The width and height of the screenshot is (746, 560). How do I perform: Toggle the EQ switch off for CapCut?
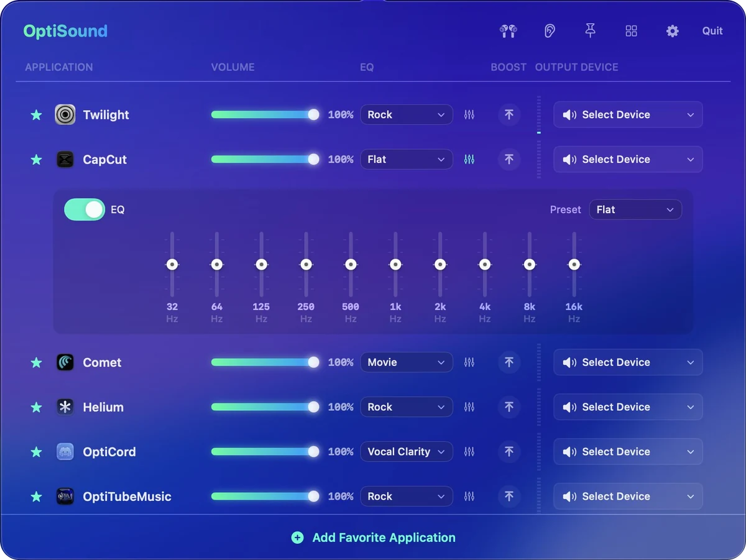click(85, 209)
